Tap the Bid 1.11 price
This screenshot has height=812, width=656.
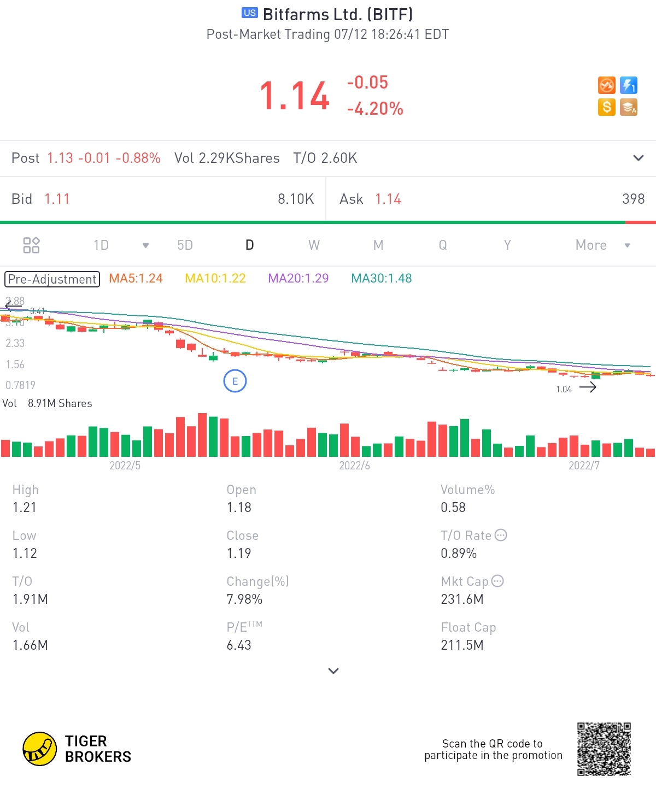click(57, 199)
